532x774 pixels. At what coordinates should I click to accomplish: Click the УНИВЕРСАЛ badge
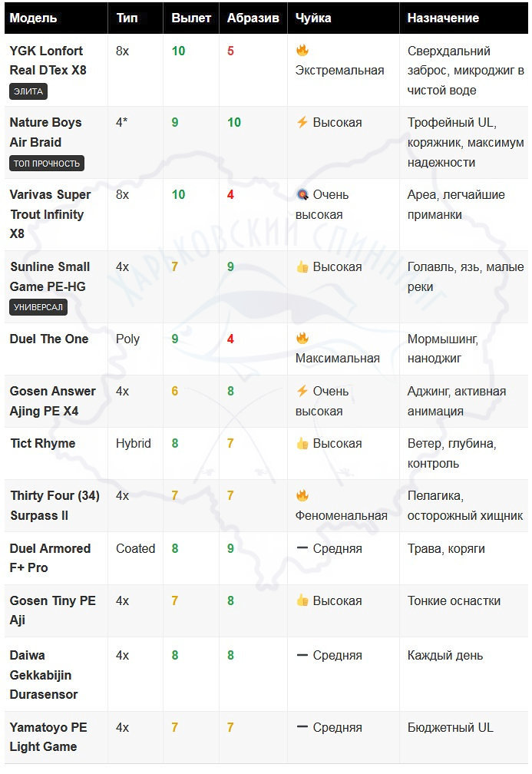(39, 308)
